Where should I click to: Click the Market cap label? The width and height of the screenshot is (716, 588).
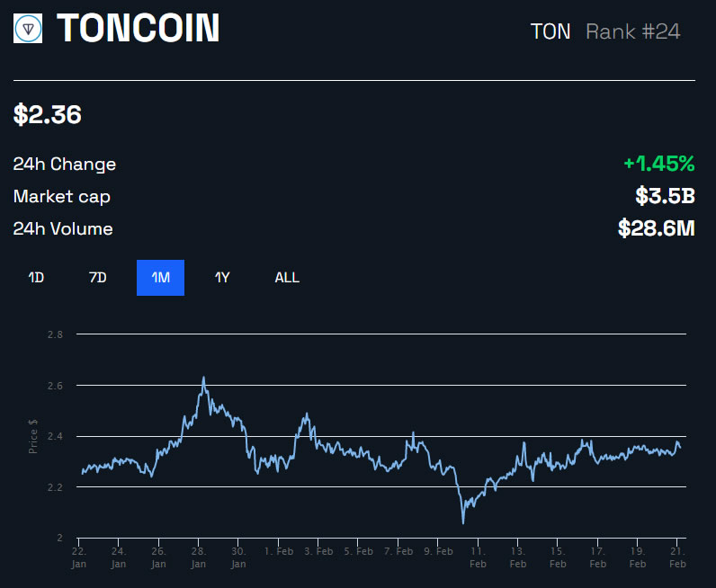tap(62, 197)
